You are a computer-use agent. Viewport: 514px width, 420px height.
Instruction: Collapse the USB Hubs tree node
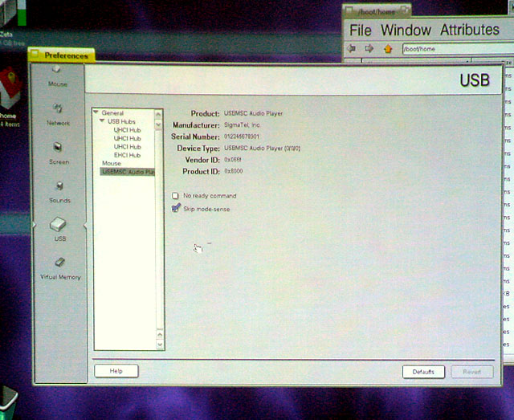pyautogui.click(x=102, y=121)
